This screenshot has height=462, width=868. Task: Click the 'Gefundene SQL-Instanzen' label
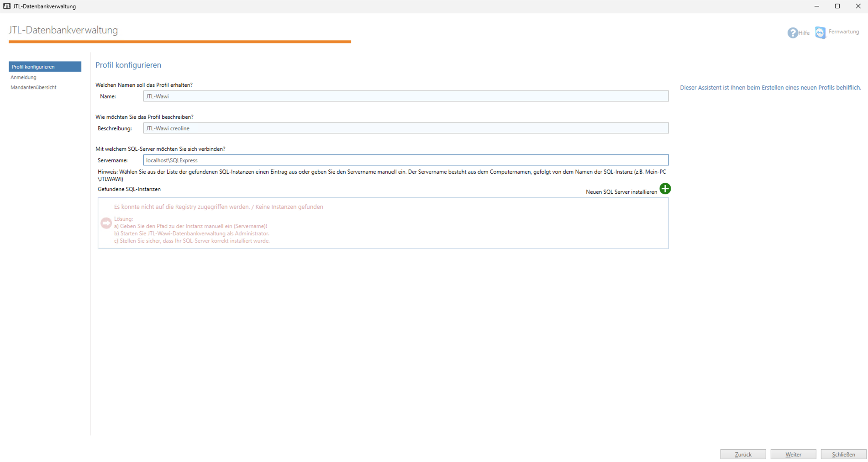click(x=129, y=189)
